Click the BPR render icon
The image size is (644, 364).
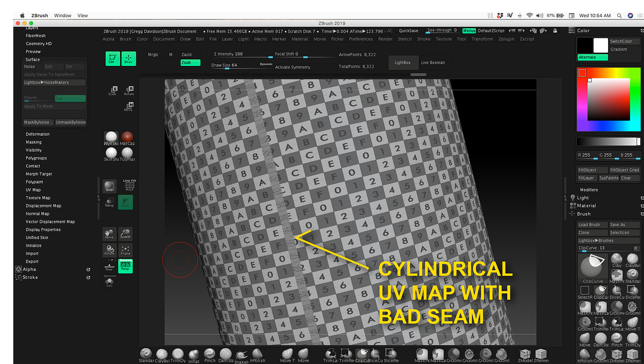[109, 186]
